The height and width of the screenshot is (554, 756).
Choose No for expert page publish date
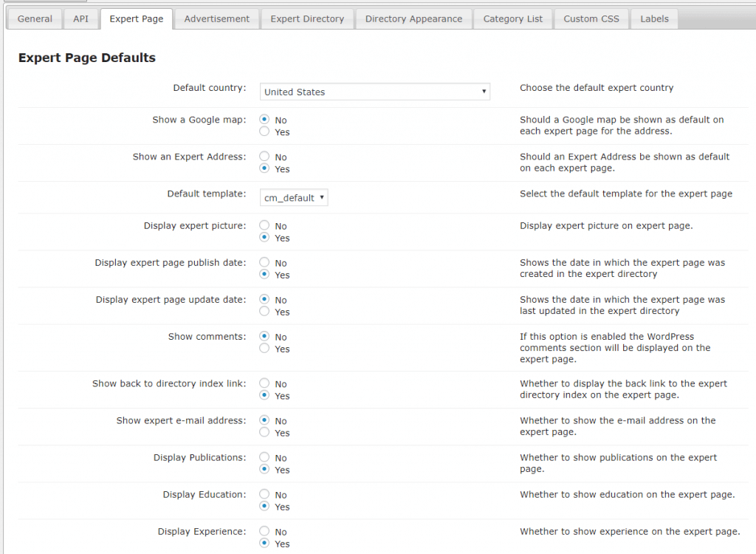(x=264, y=262)
